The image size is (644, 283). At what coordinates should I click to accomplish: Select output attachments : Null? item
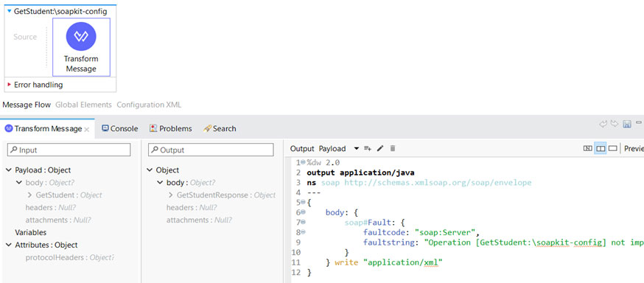199,220
